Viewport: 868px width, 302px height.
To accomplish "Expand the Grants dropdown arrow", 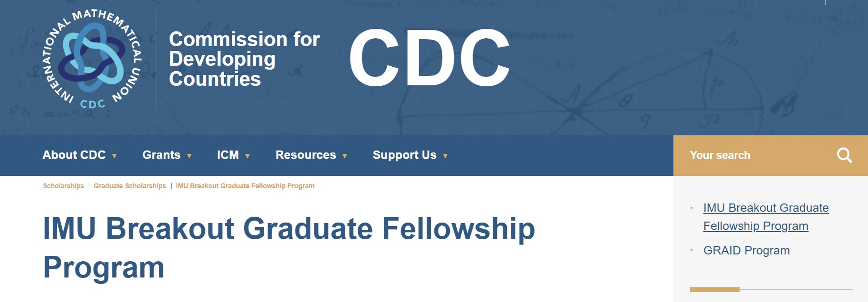I will 189,156.
